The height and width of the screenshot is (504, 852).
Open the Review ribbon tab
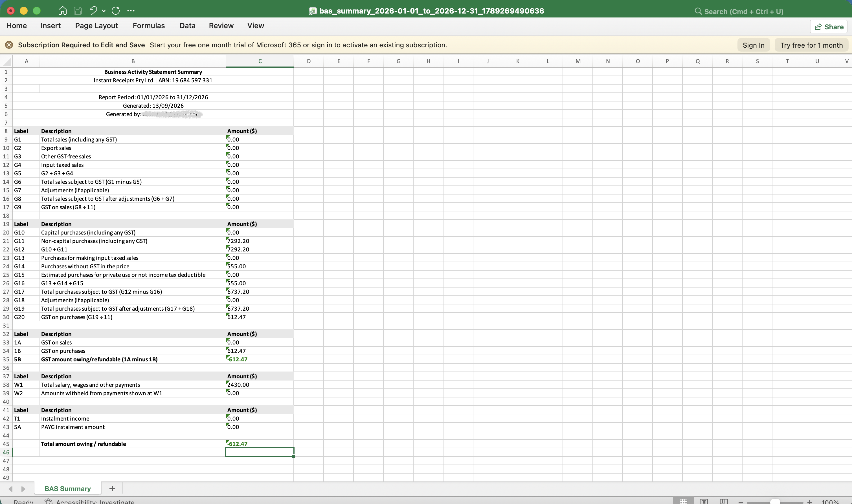pyautogui.click(x=221, y=26)
